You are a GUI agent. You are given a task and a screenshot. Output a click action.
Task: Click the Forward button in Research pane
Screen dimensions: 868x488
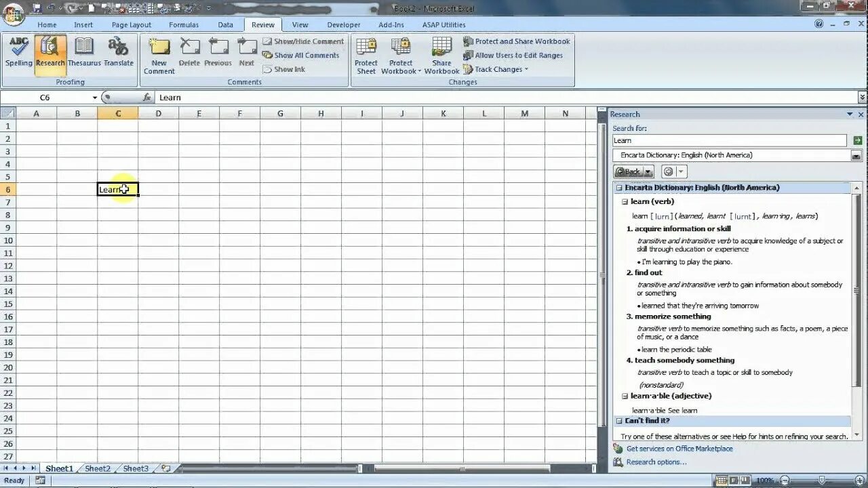pyautogui.click(x=668, y=171)
